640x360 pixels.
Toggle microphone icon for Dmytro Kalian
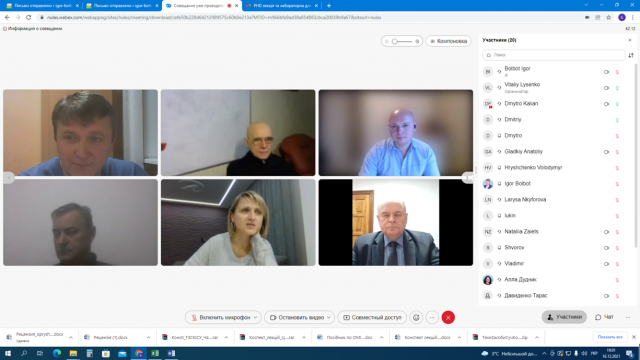(x=617, y=104)
